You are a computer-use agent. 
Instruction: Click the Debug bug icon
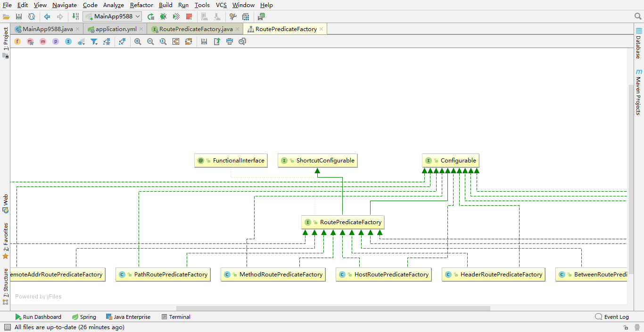tap(163, 16)
